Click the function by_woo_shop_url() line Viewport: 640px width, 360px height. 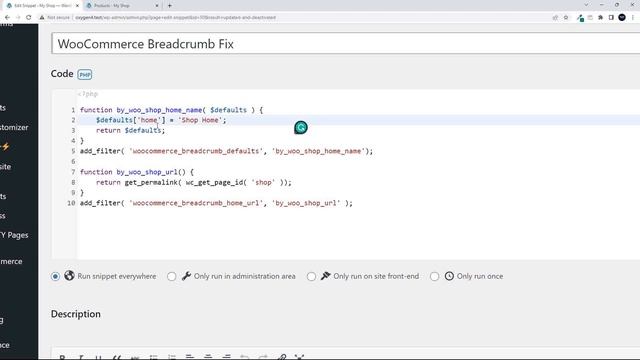click(137, 172)
